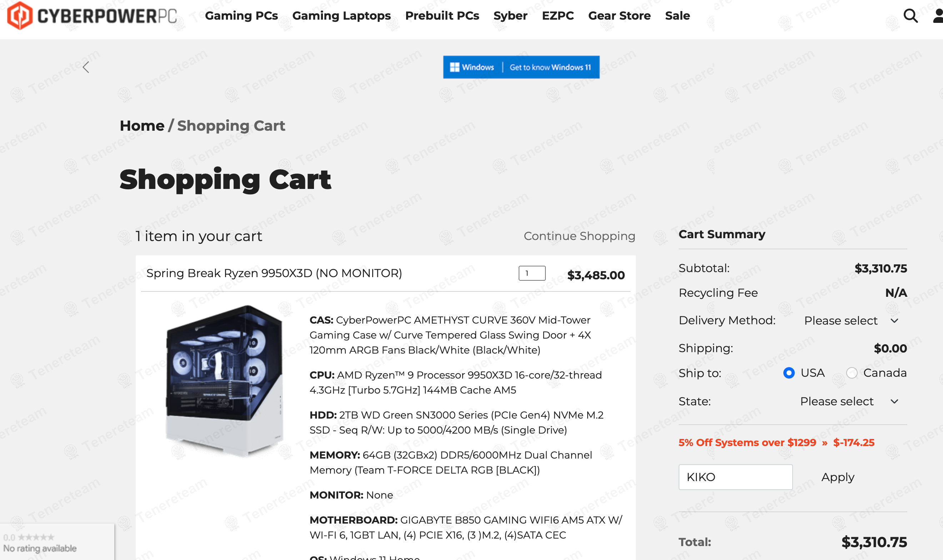The width and height of the screenshot is (943, 560).
Task: Open the State dropdown
Action: (x=849, y=401)
